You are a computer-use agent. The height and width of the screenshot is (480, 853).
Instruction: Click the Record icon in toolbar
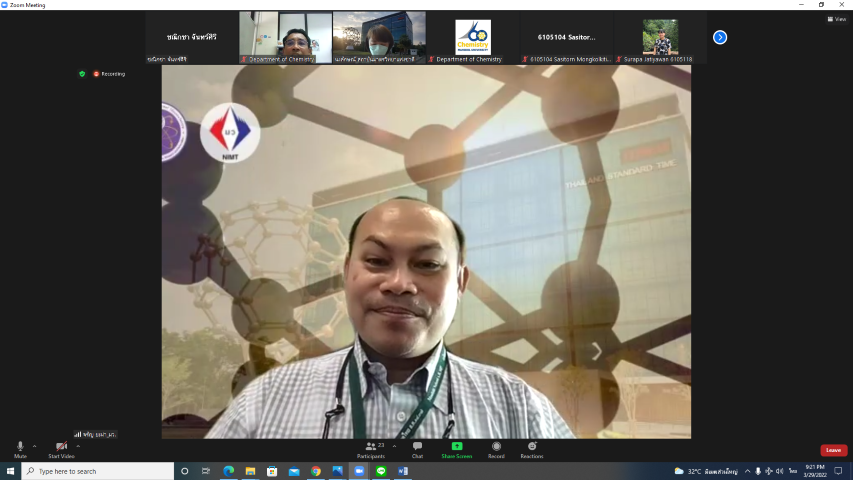[x=496, y=446]
